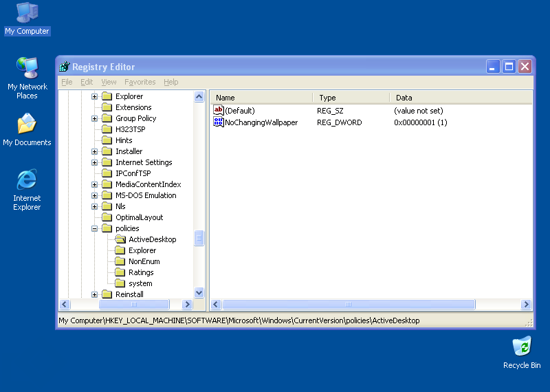Click the Registry Editor title bar icon

click(65, 66)
